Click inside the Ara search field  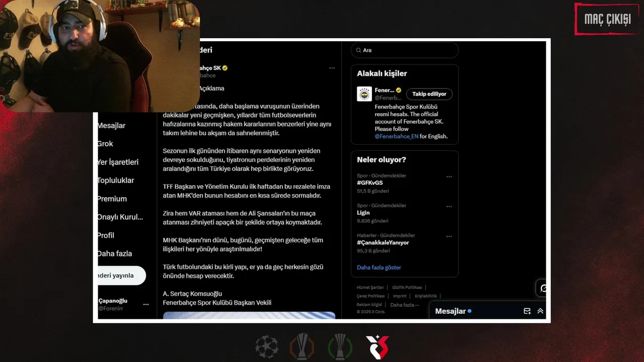405,50
